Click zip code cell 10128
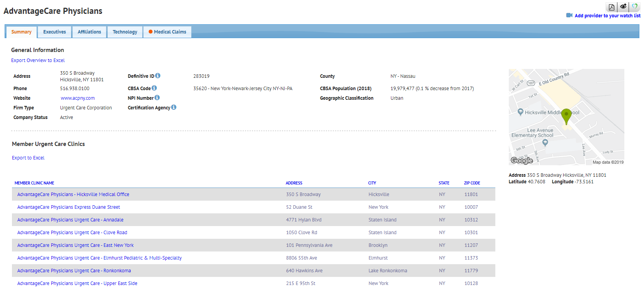 click(471, 283)
